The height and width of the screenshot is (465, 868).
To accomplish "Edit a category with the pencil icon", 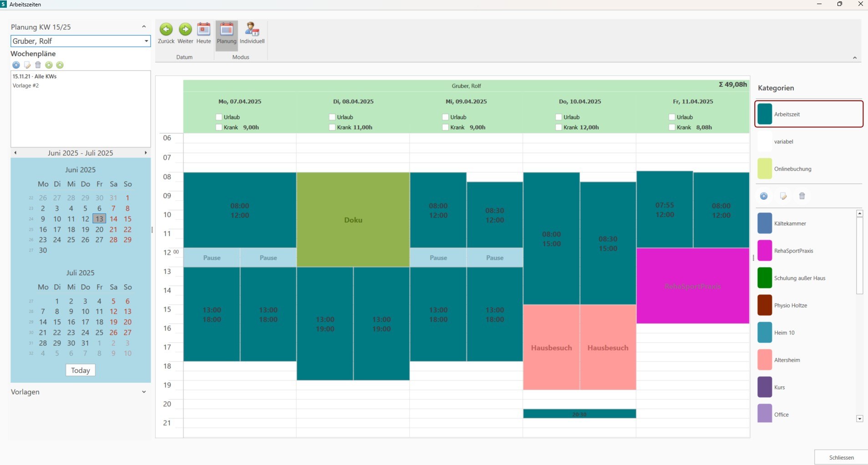I will pyautogui.click(x=783, y=196).
